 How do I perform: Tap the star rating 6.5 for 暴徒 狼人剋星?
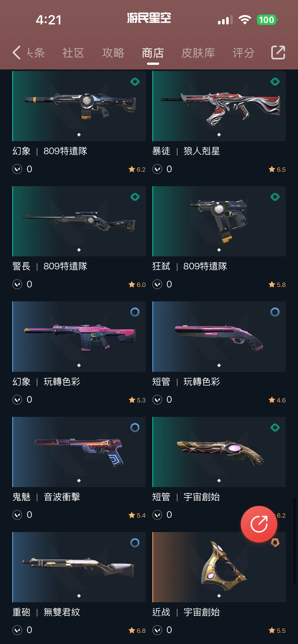(x=277, y=169)
